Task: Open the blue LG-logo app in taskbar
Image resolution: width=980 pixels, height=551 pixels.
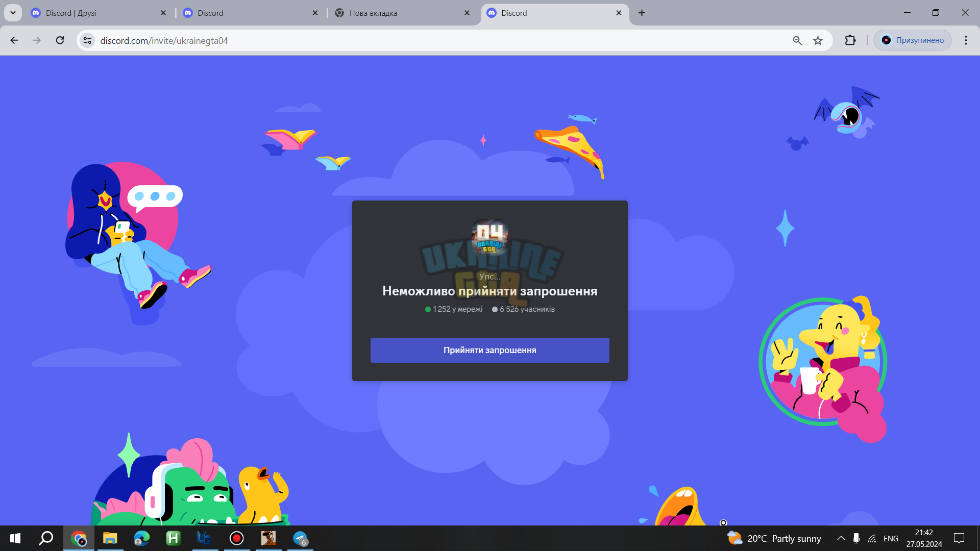Action: [x=205, y=538]
